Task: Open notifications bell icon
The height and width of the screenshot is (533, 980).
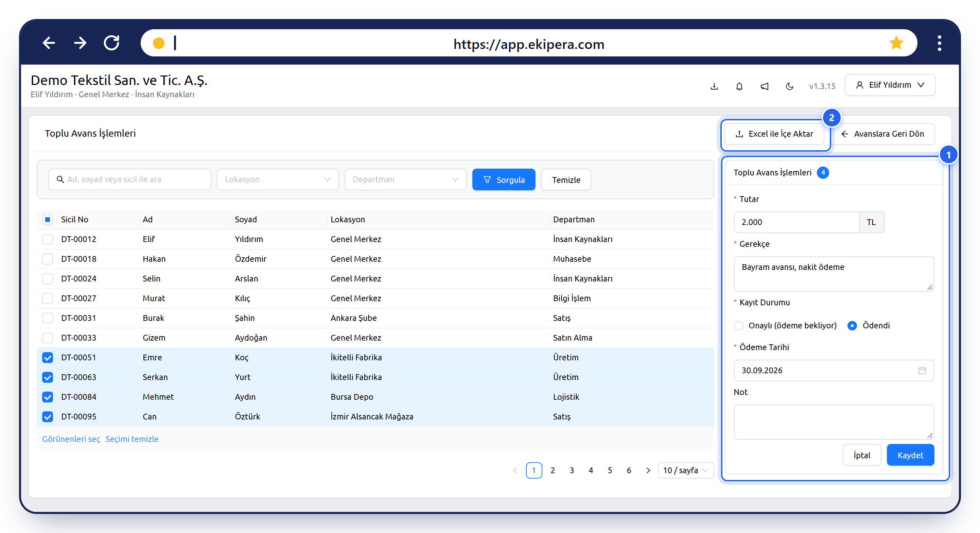Action: tap(739, 86)
